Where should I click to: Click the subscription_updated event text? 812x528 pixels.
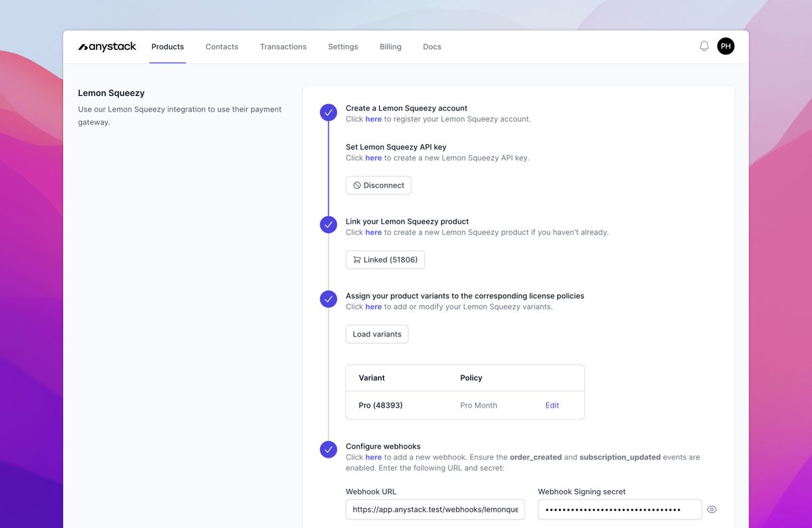click(x=620, y=457)
